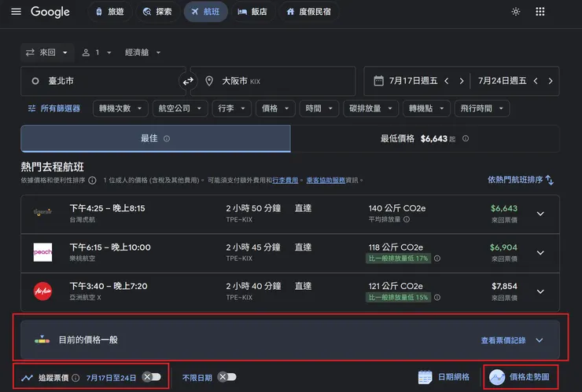The height and width of the screenshot is (392, 582).
Task: Click the 大阪市 KIX destination field
Action: (x=273, y=81)
